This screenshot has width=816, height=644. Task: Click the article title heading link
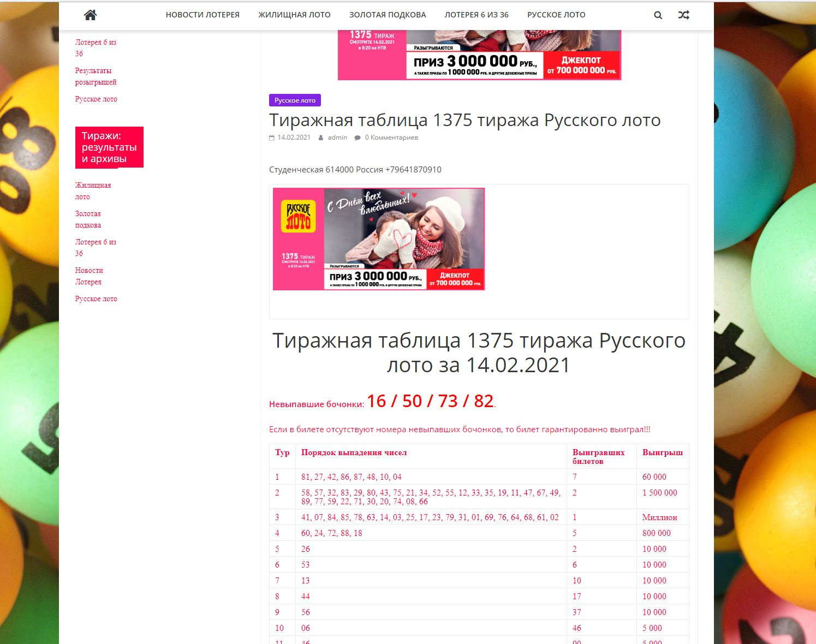pyautogui.click(x=464, y=120)
